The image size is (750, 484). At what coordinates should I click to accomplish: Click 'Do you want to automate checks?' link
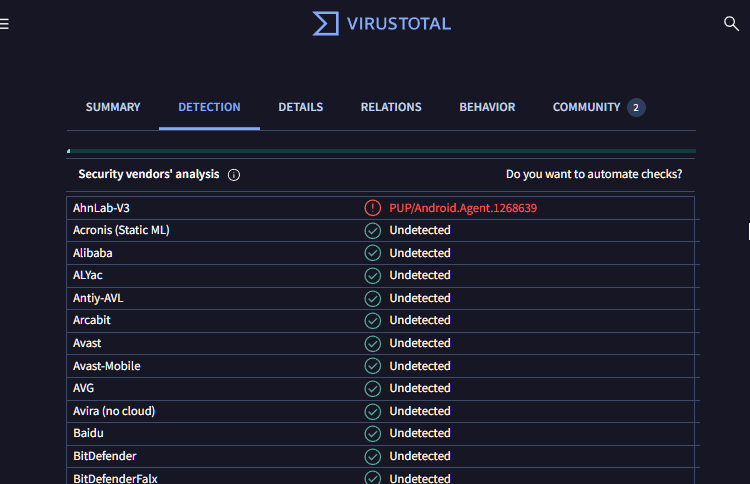click(x=594, y=174)
